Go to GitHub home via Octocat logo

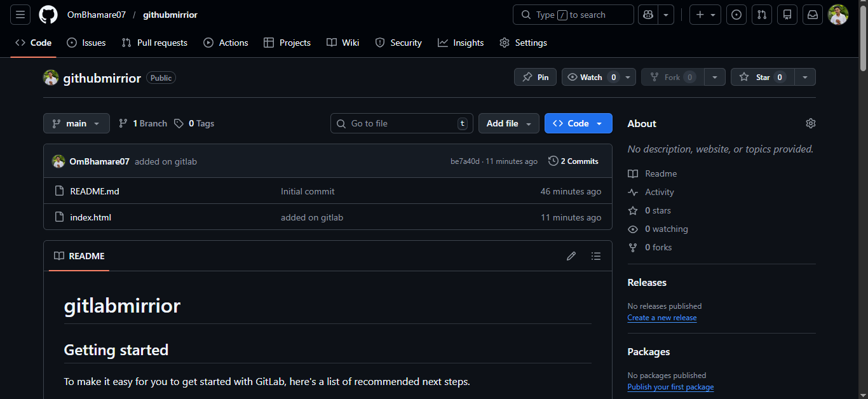coord(48,15)
